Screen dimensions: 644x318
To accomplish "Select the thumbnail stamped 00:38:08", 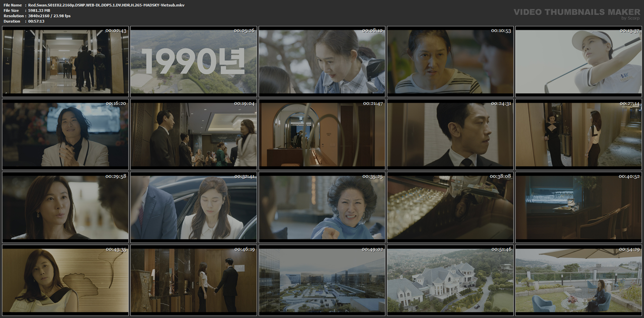I will (x=450, y=207).
